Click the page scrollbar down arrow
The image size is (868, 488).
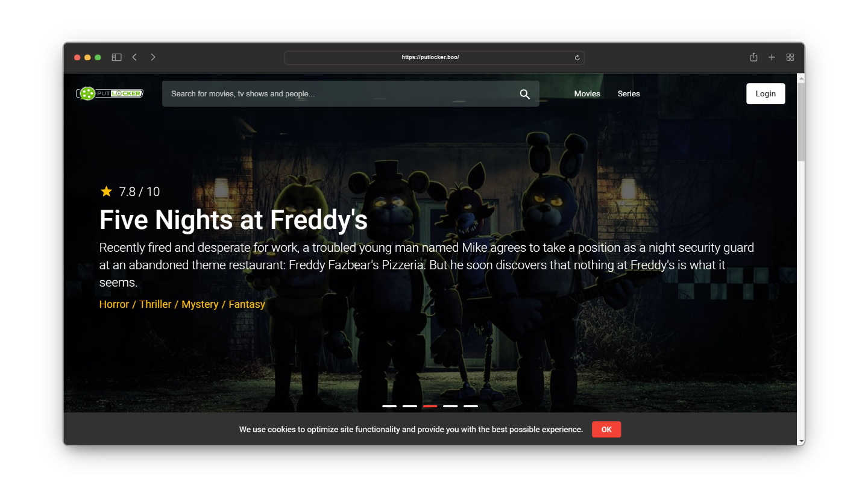point(801,441)
